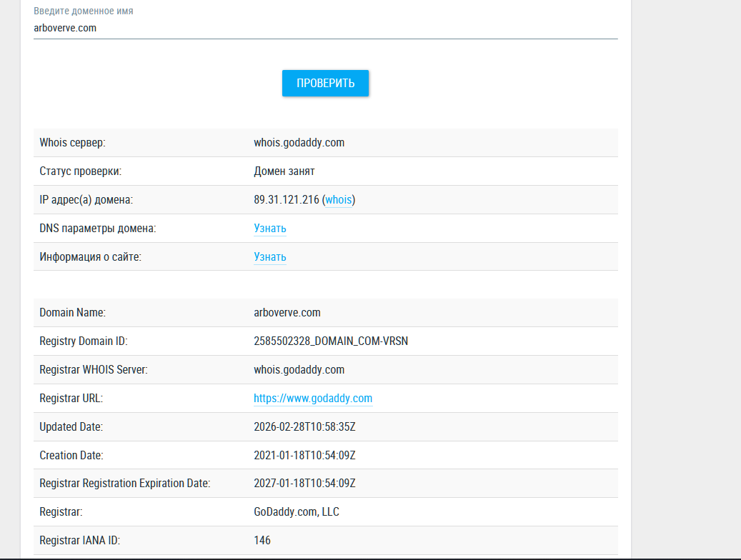Click the Registry Domain ID value
This screenshot has height=560, width=741.
(331, 341)
